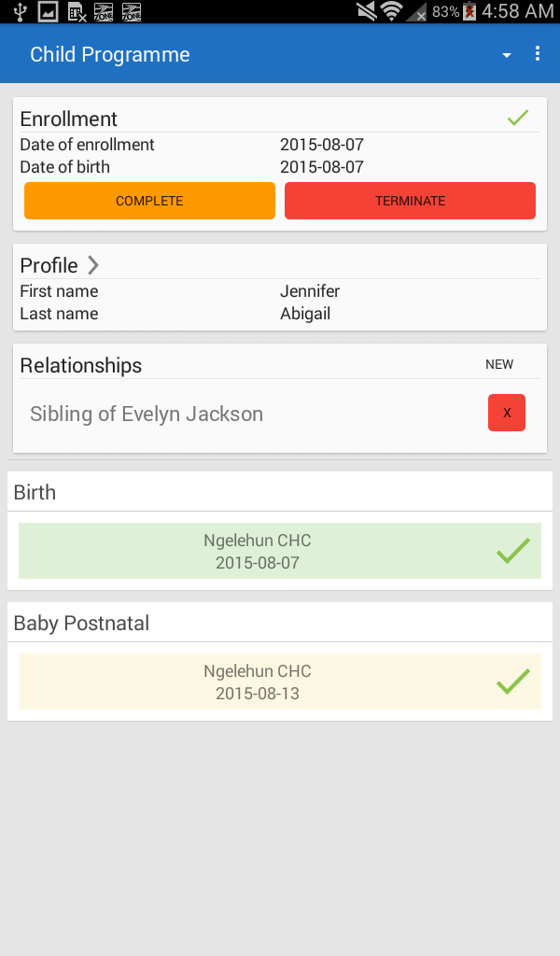Screen dimensions: 560x956
Task: Select the Date of birth value field
Action: coord(322,167)
